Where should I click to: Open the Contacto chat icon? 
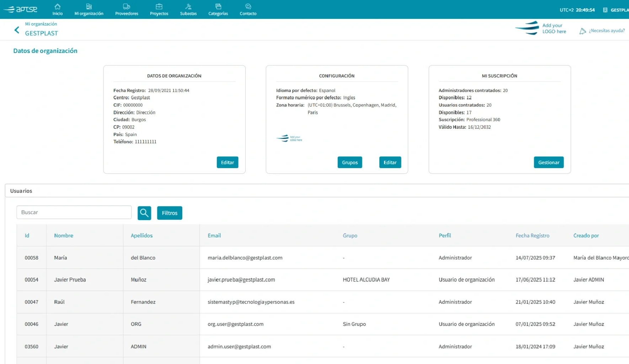[x=248, y=6]
